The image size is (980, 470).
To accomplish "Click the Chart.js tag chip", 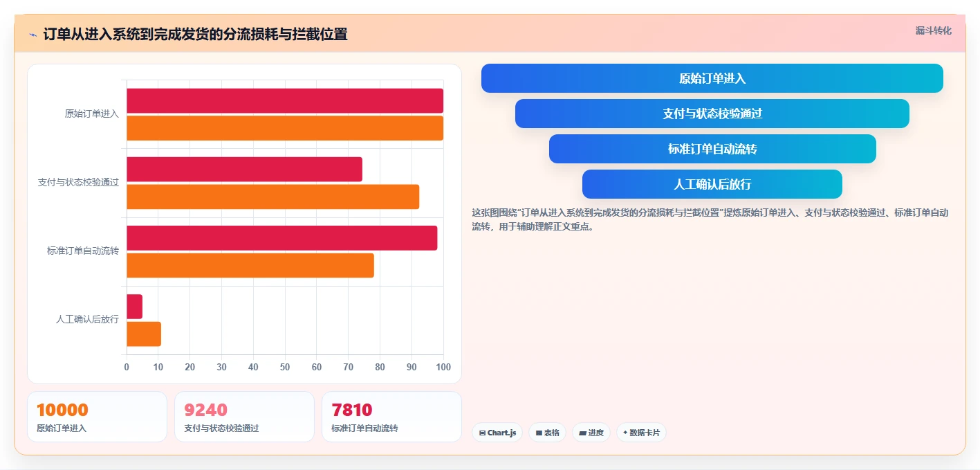I will coord(497,433).
